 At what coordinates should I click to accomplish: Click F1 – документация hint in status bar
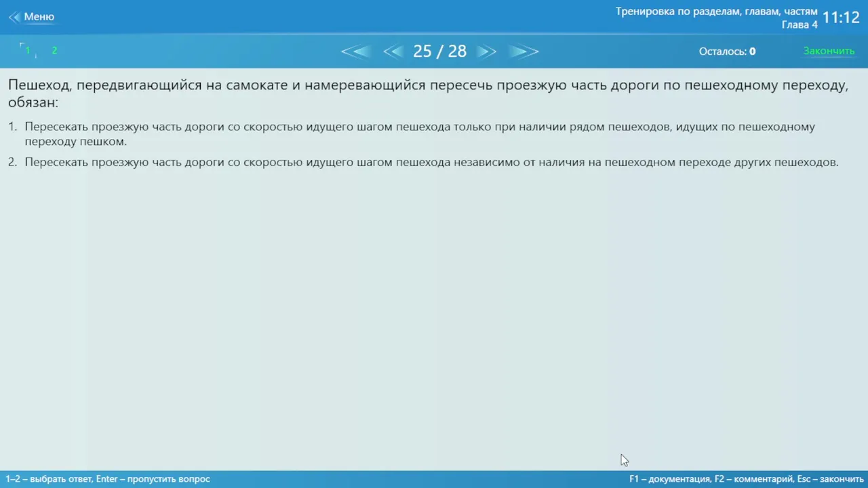point(669,479)
